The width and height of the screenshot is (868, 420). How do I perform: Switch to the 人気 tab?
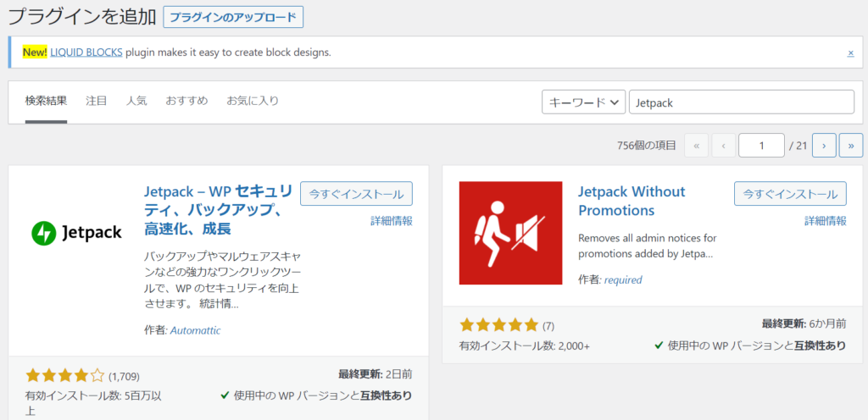(136, 101)
